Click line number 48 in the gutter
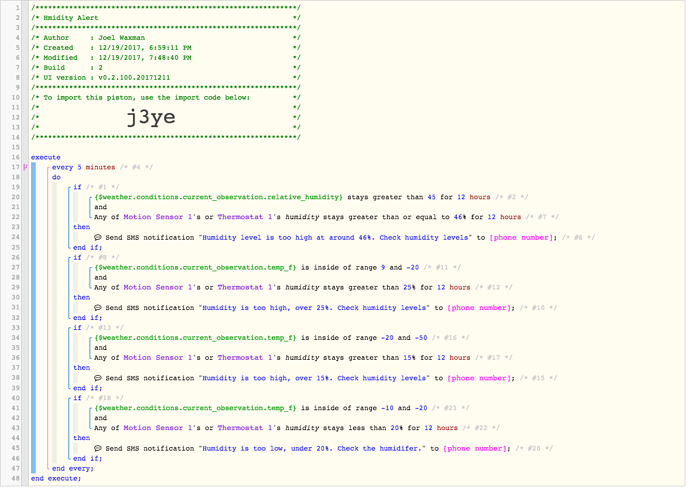The image size is (690, 490). [15, 479]
